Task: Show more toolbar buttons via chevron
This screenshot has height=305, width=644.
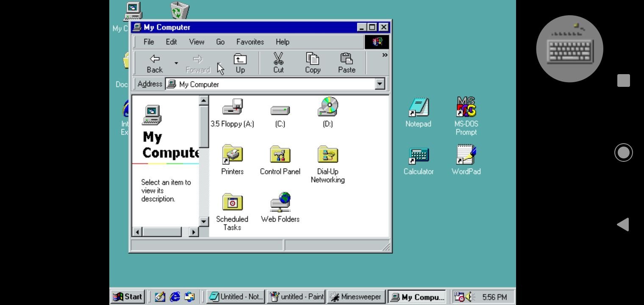Action: pyautogui.click(x=385, y=55)
